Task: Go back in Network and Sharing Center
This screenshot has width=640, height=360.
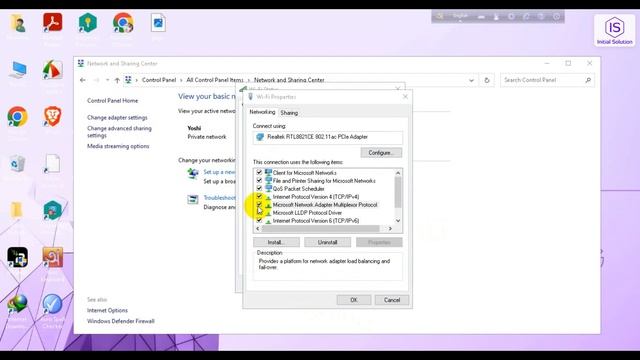Action: 83,80
